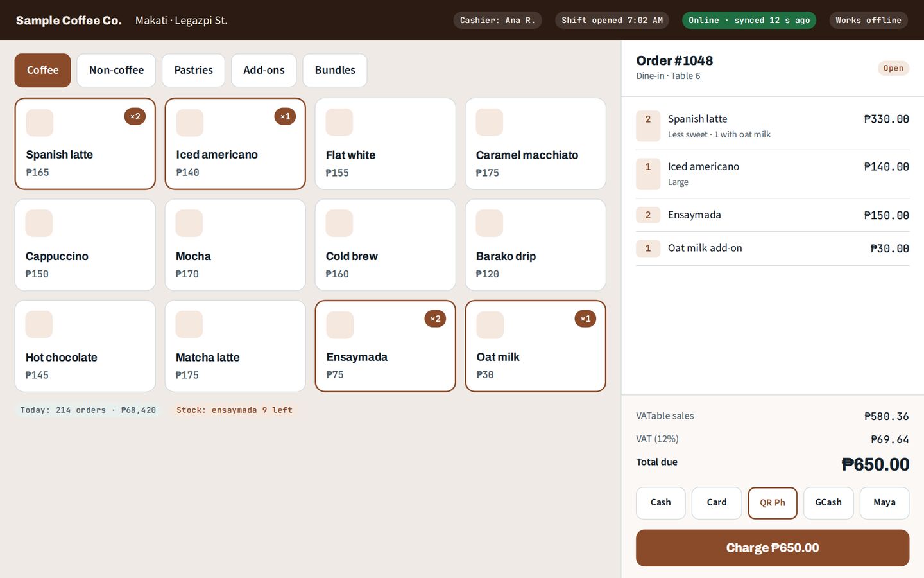Image resolution: width=924 pixels, height=578 pixels.
Task: Open the Pastries category tab
Action: click(x=193, y=70)
